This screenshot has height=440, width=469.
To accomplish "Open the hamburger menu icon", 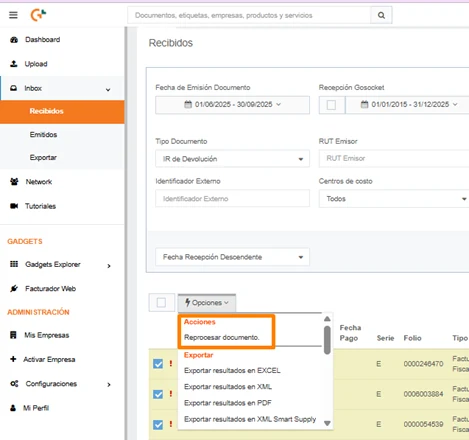I will (13, 15).
